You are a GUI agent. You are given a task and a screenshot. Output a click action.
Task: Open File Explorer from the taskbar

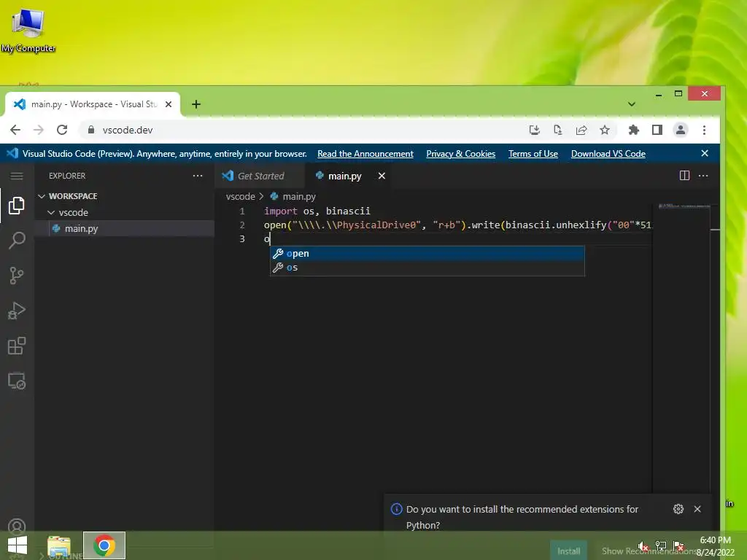point(59,545)
